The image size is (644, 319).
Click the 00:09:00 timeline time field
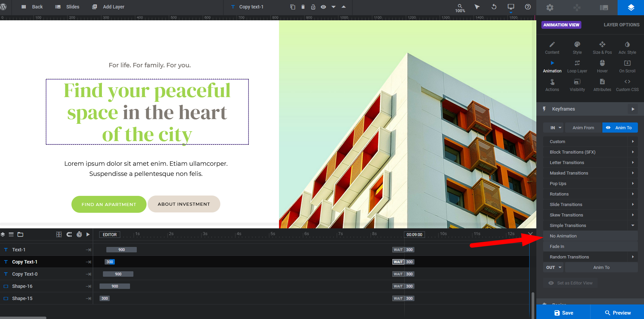[x=414, y=234]
